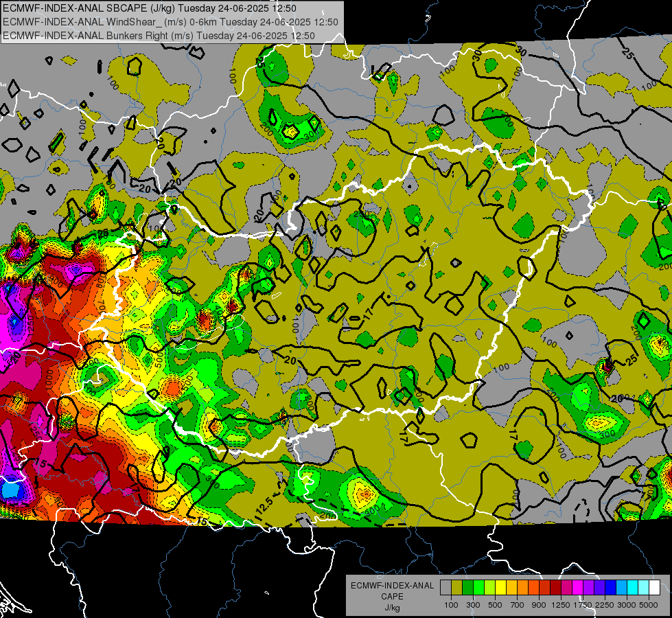Click the dark green legend swatch
Viewport: 672px width, 618px height.
tap(467, 588)
